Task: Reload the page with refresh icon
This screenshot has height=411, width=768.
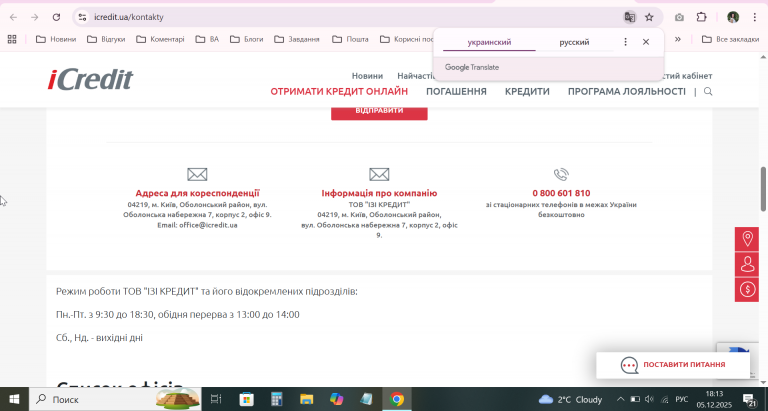Action: pyautogui.click(x=56, y=17)
